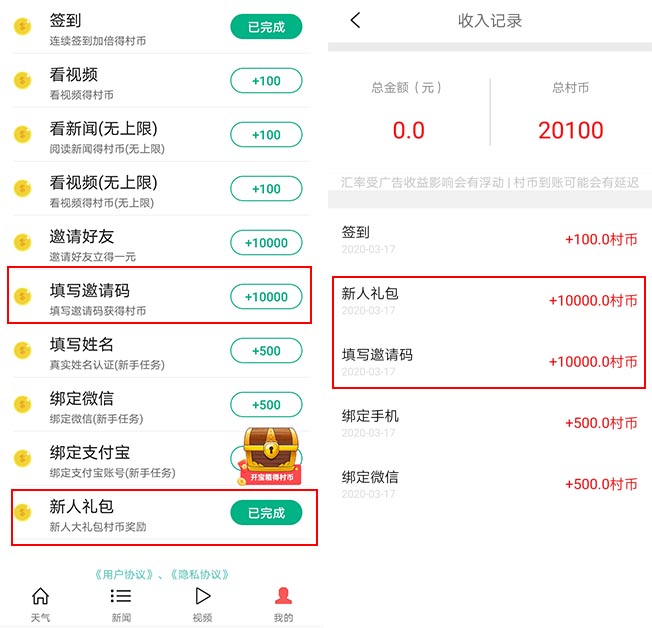The width and height of the screenshot is (652, 628).
Task: Tap the 已完成 button for 新人礼包
Action: click(x=266, y=513)
